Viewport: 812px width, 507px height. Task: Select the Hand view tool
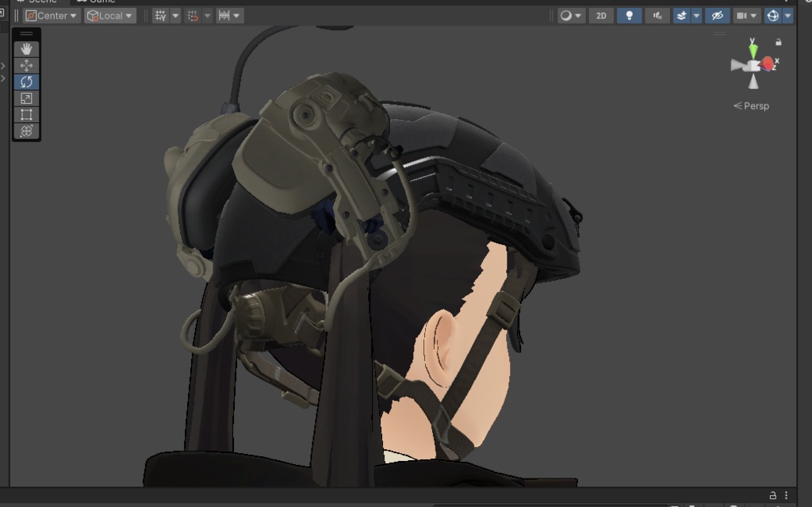tap(26, 49)
